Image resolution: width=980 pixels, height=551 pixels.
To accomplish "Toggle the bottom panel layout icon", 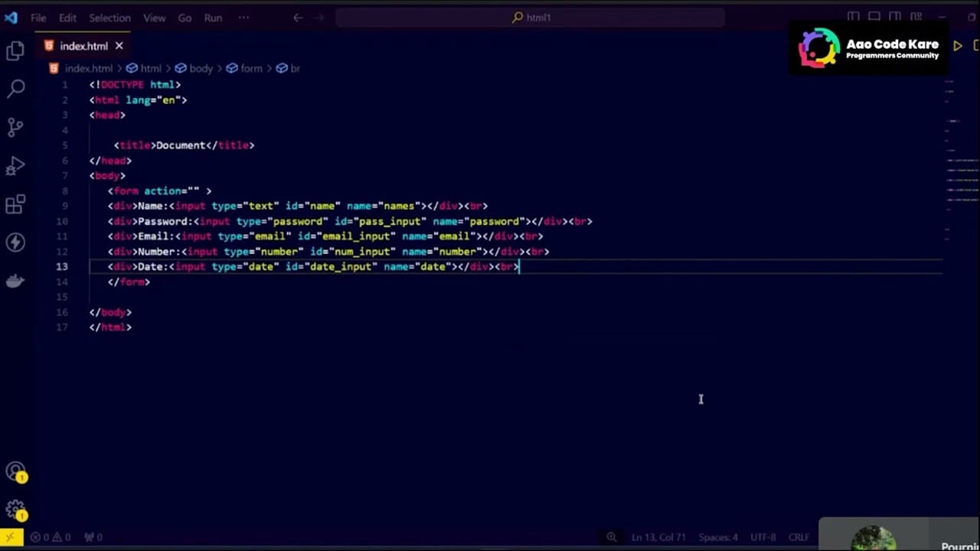I will tap(874, 17).
